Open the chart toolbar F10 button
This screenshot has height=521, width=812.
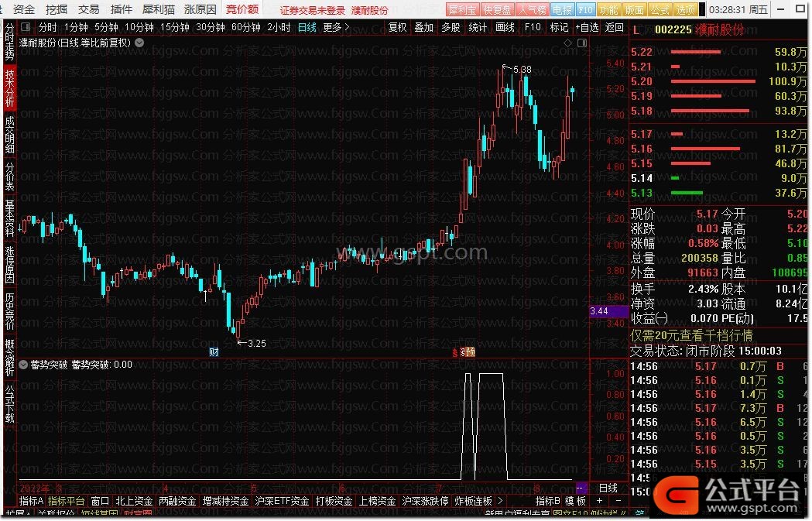pyautogui.click(x=533, y=27)
